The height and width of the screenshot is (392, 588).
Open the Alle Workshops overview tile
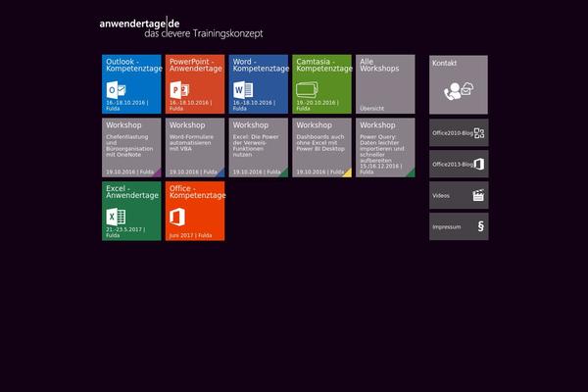[x=385, y=84]
